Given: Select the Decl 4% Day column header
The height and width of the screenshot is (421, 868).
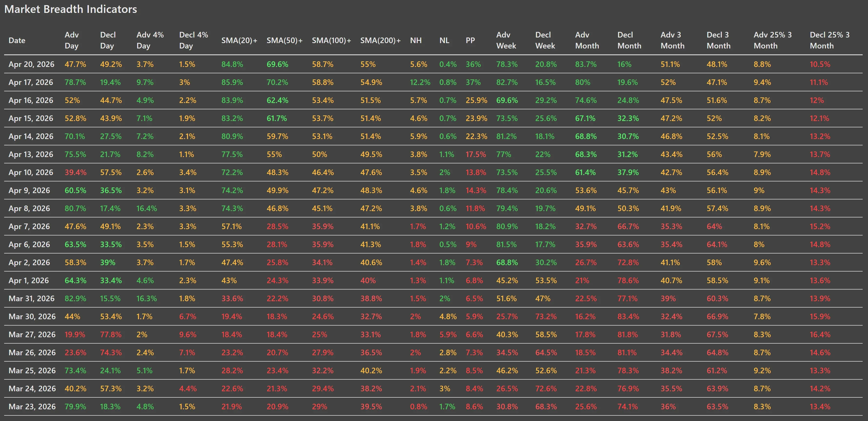Looking at the screenshot, I should 193,40.
